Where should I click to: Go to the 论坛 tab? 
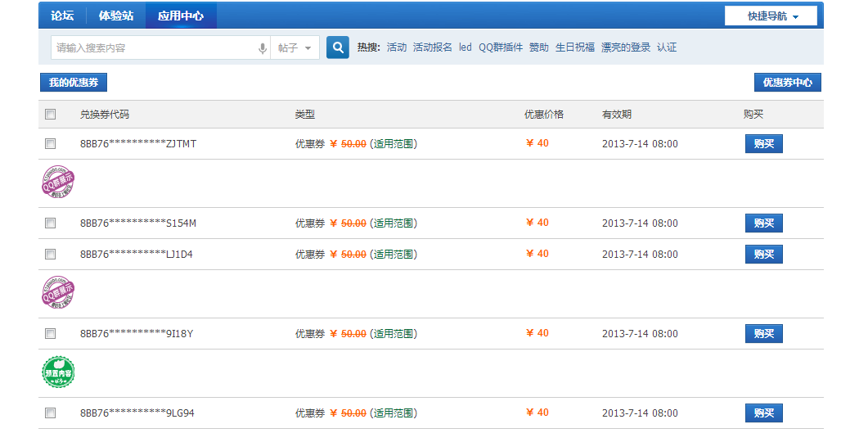62,16
